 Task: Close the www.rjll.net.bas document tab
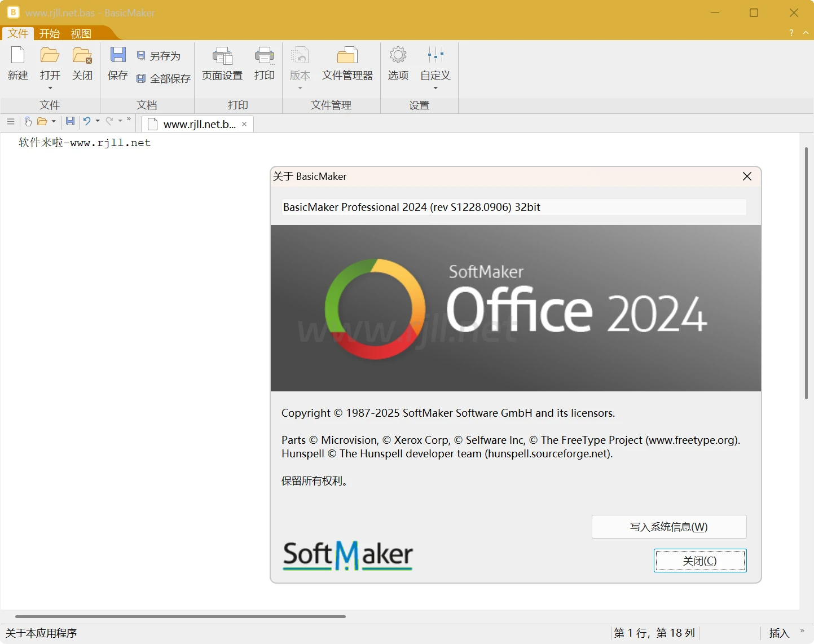pos(244,124)
